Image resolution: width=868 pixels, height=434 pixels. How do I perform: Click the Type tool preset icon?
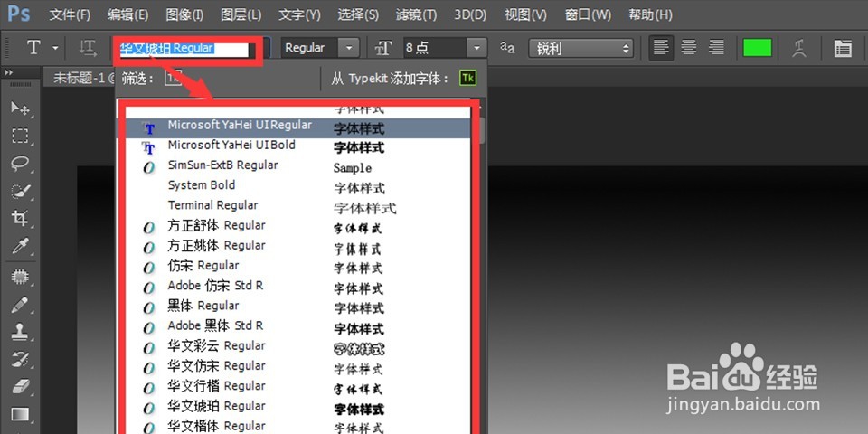33,48
